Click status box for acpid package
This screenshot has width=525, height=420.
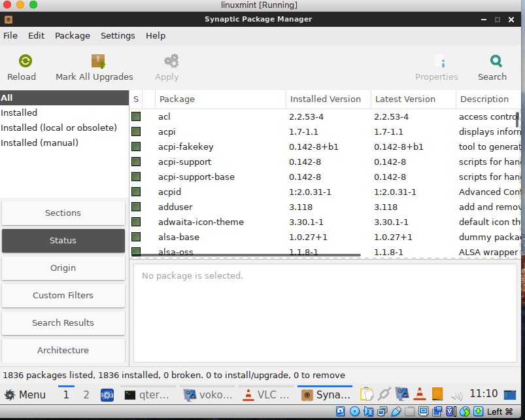136,192
